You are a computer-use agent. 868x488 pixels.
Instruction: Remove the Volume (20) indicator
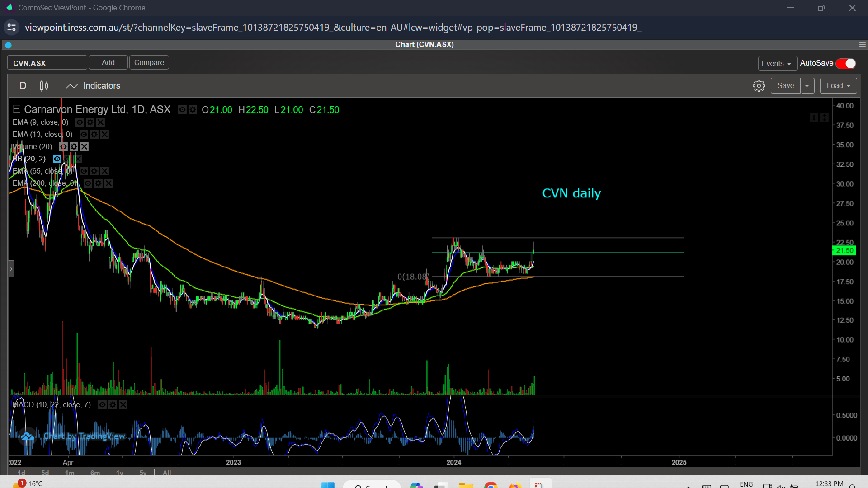click(84, 146)
